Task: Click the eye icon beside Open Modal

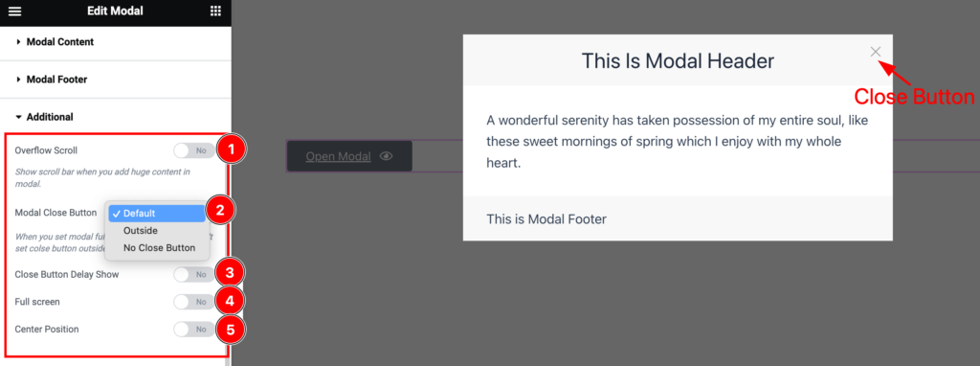Action: pos(387,156)
